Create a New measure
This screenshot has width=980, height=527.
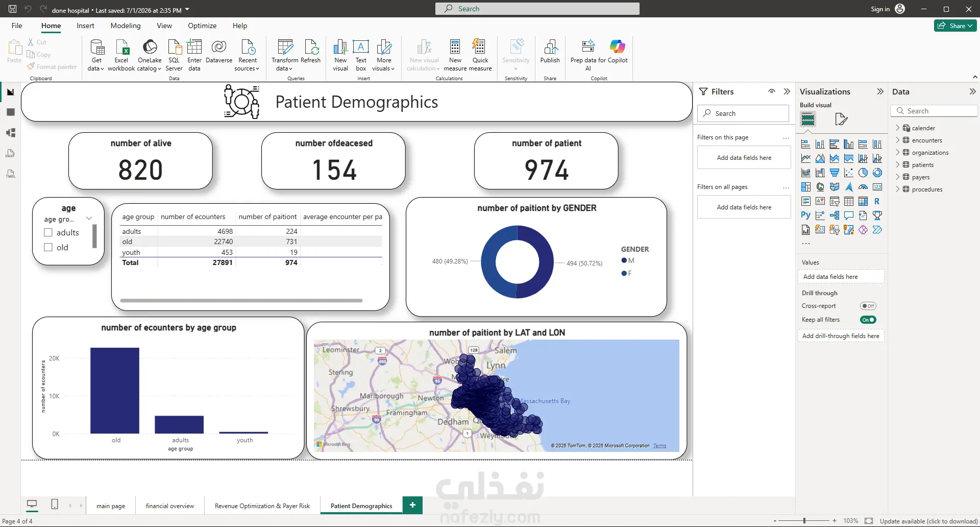pyautogui.click(x=455, y=55)
